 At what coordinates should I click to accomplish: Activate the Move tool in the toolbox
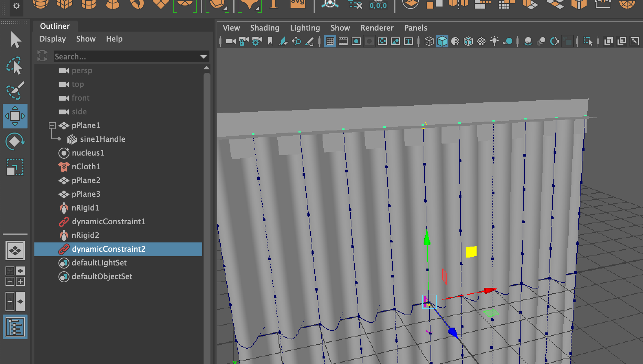tap(15, 116)
